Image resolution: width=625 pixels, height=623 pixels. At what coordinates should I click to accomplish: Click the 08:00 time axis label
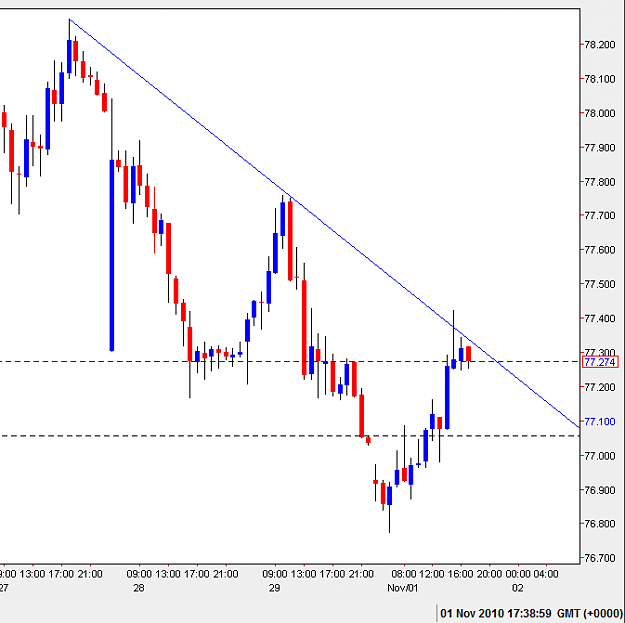pyautogui.click(x=404, y=574)
